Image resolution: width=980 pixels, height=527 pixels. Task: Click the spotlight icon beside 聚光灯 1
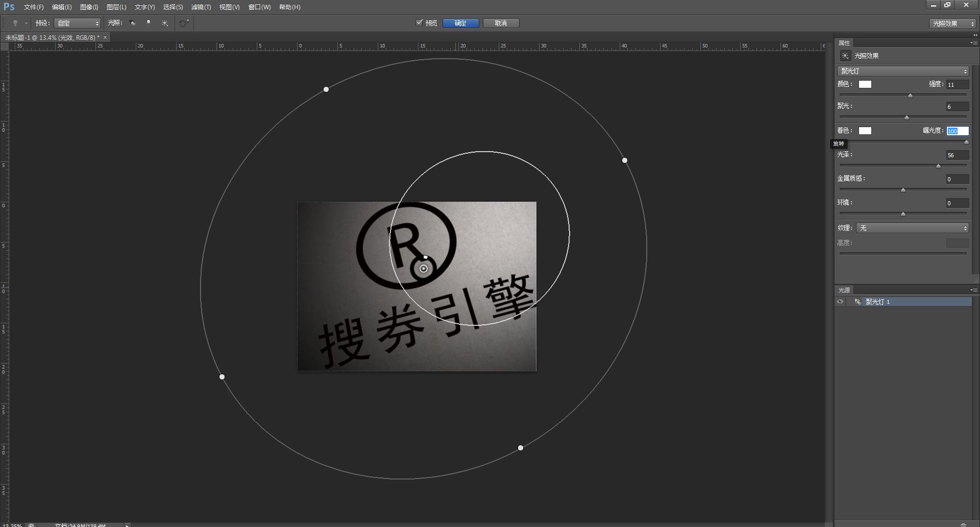click(x=857, y=302)
